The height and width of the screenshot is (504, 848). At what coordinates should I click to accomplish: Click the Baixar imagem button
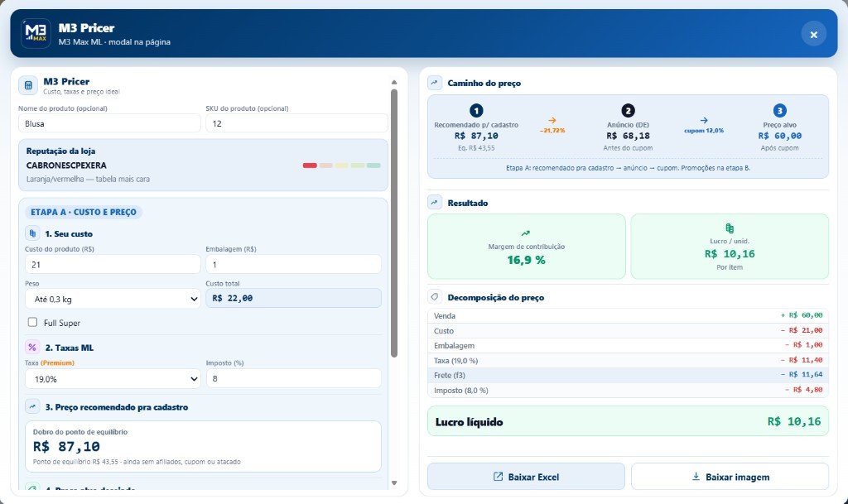pyautogui.click(x=730, y=477)
